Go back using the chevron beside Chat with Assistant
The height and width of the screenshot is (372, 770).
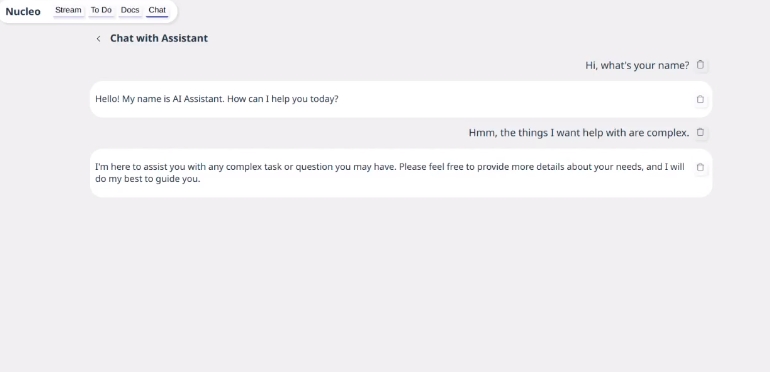tap(99, 38)
